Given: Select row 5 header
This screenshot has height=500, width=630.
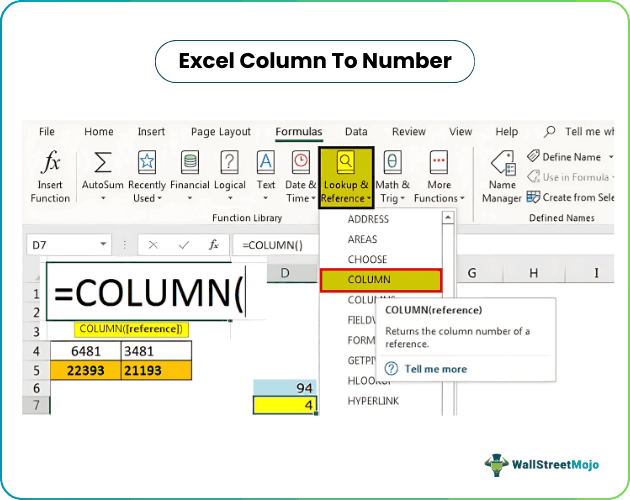Looking at the screenshot, I should pos(36,370).
